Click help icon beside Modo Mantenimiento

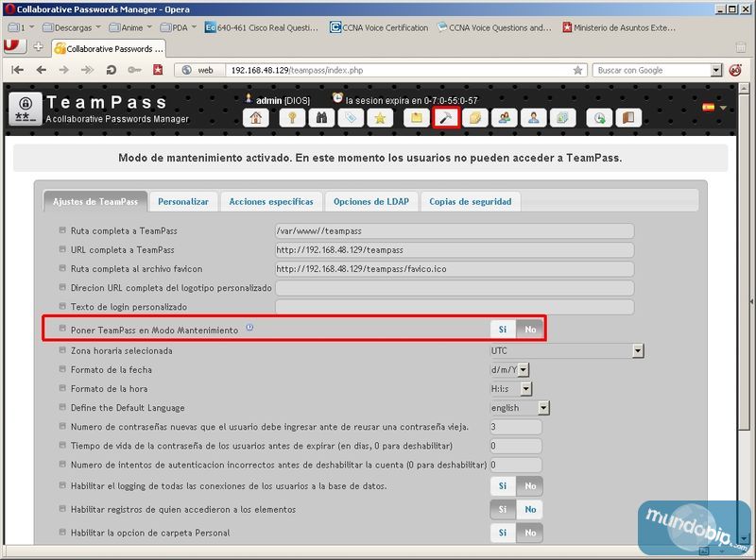point(249,328)
